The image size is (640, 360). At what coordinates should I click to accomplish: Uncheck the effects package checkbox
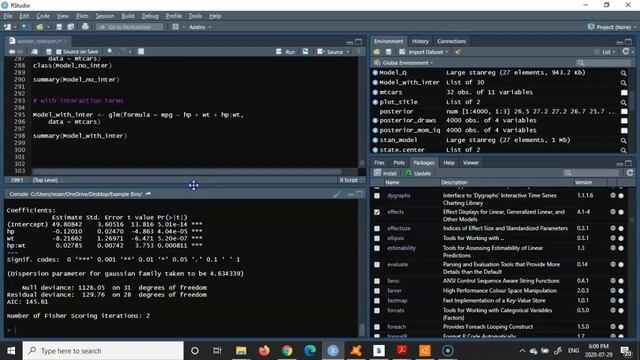[x=377, y=212]
